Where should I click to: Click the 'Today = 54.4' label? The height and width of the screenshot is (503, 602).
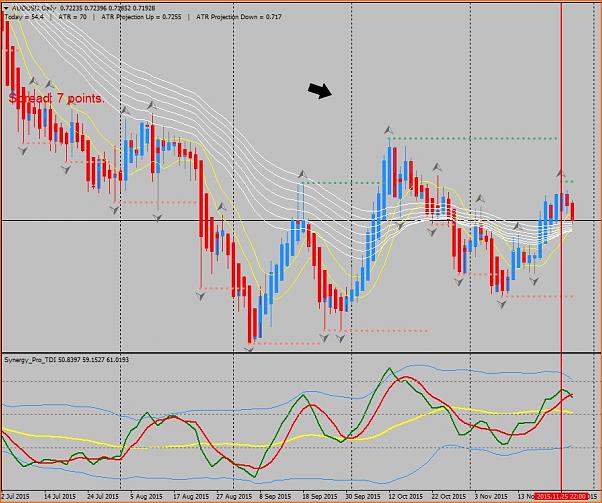pyautogui.click(x=24, y=17)
